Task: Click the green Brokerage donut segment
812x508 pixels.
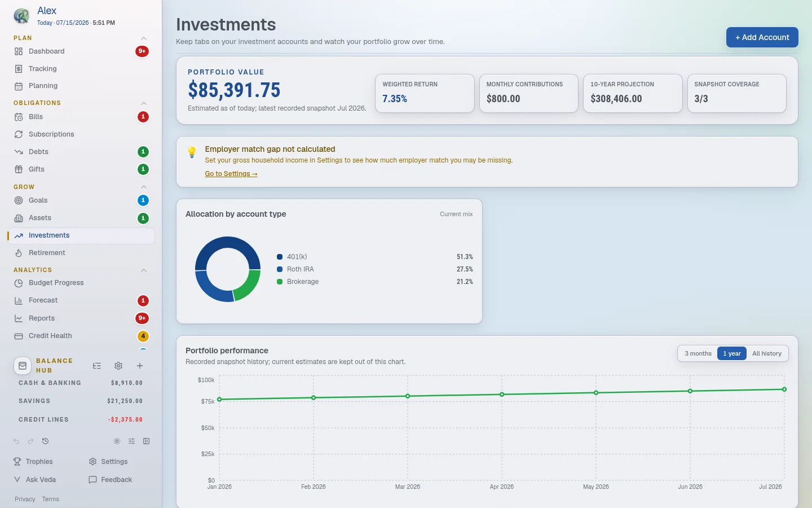Action: pyautogui.click(x=249, y=286)
